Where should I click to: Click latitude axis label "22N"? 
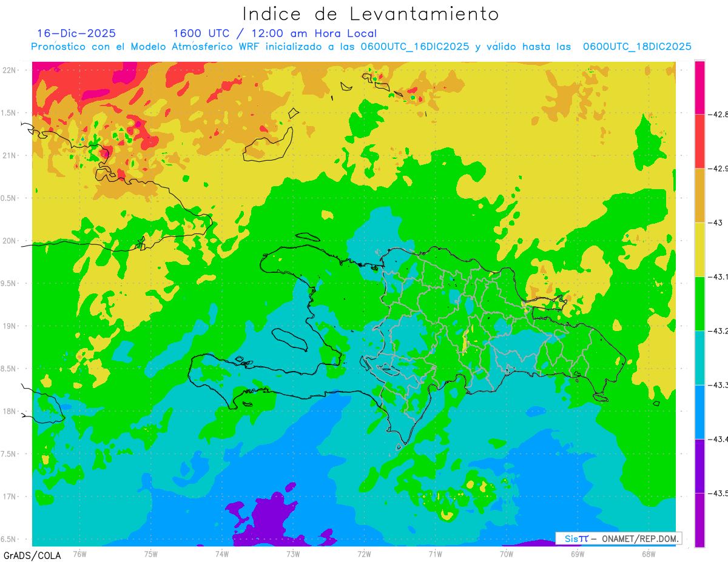pyautogui.click(x=10, y=70)
